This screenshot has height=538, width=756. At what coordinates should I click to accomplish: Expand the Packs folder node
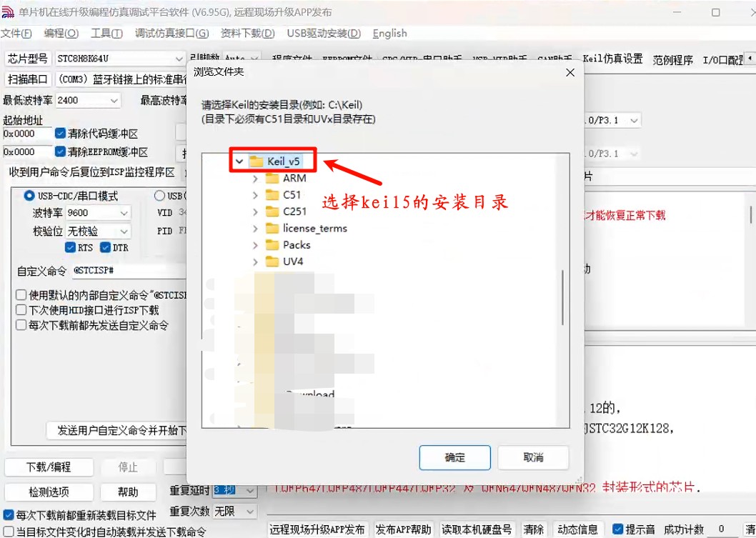255,245
